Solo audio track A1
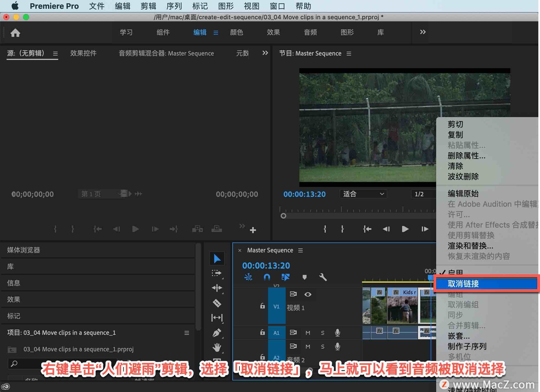The image size is (540, 392). [323, 333]
